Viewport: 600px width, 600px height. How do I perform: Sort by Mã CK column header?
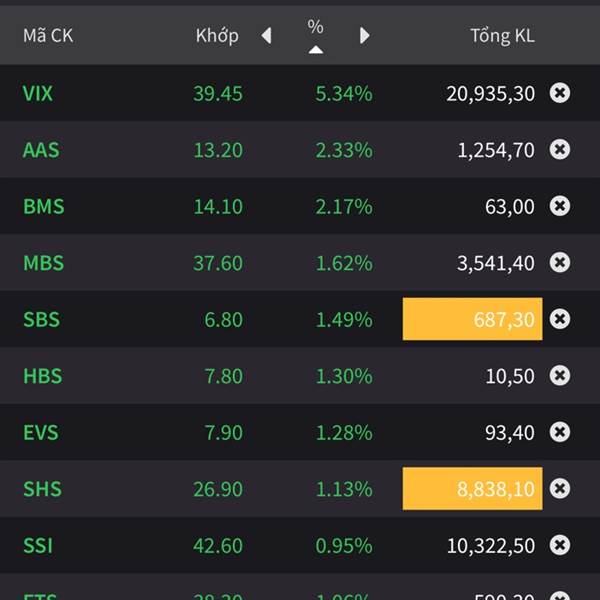pos(48,36)
